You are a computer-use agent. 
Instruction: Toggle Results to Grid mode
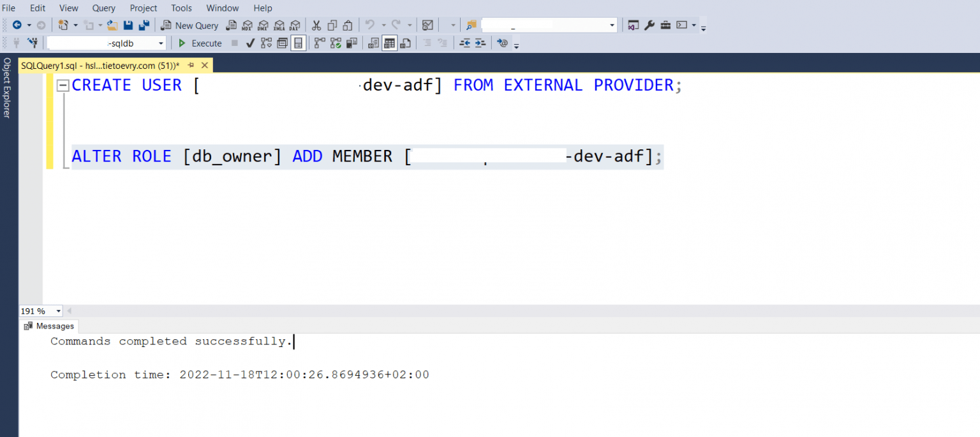click(389, 43)
